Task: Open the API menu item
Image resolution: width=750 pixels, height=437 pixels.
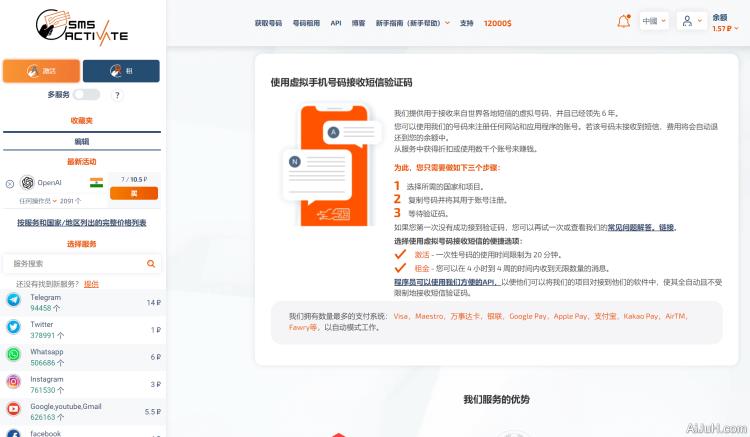Action: [x=336, y=22]
